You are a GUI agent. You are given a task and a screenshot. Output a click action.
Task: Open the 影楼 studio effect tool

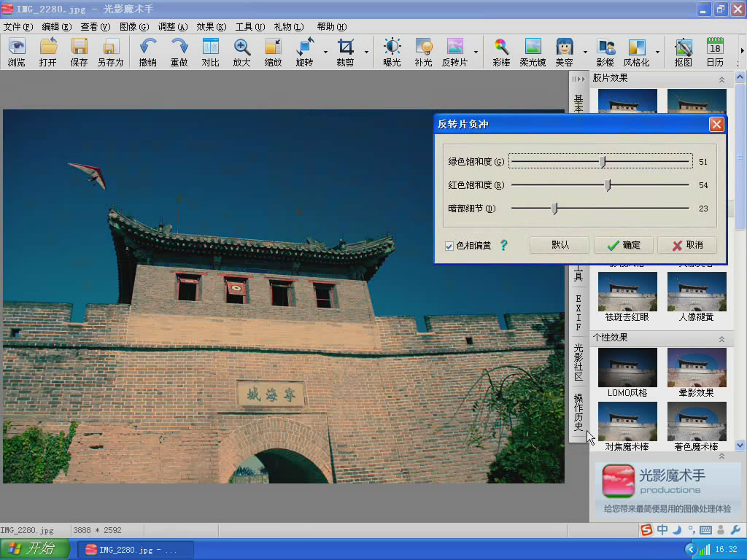click(x=605, y=52)
